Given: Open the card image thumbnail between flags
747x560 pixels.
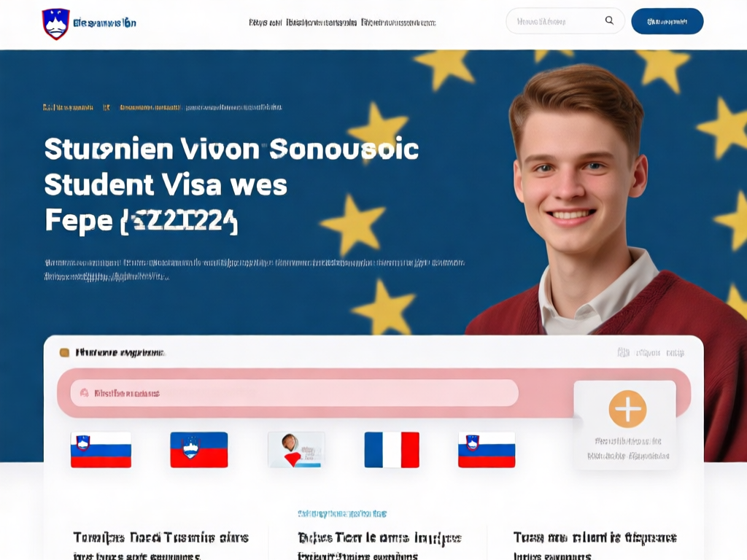Looking at the screenshot, I should [x=296, y=449].
